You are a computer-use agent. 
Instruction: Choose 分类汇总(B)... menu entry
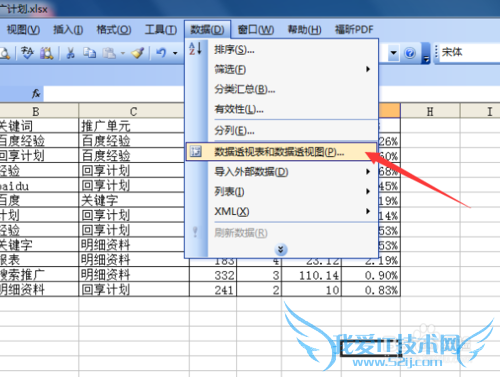[x=282, y=89]
